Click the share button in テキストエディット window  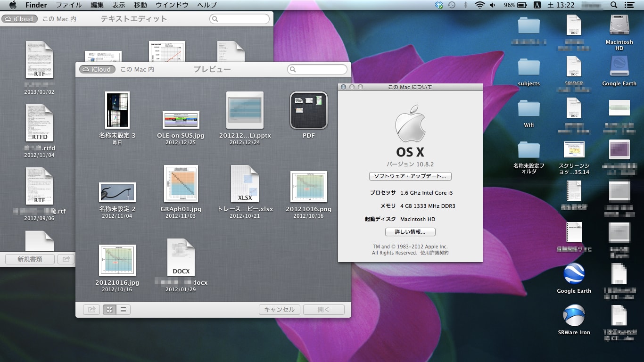pyautogui.click(x=66, y=259)
